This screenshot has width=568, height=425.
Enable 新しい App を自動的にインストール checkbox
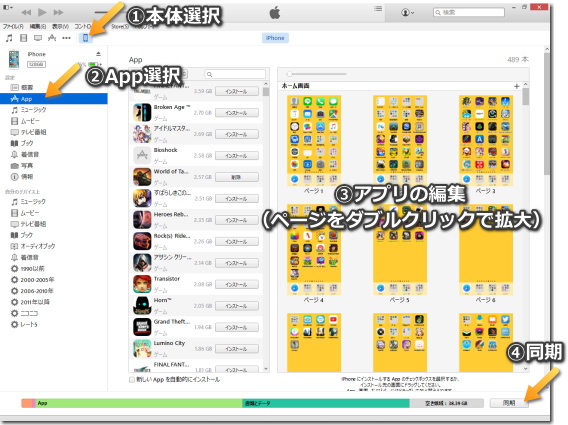[x=132, y=379]
